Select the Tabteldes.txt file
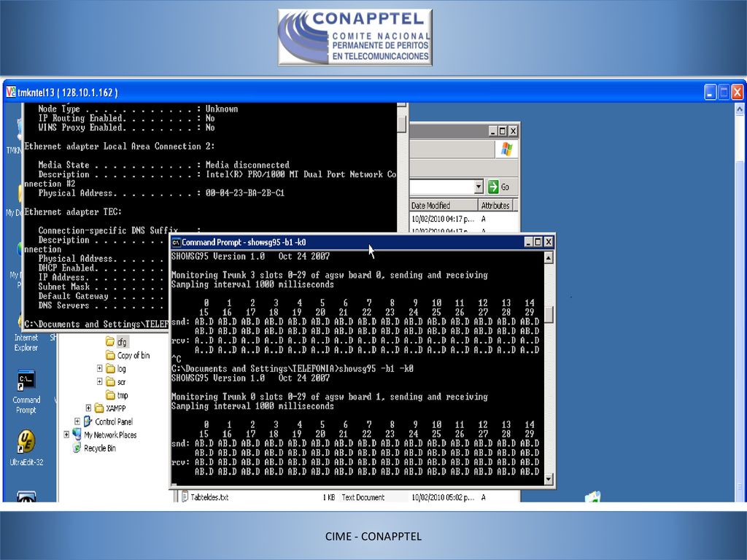The height and width of the screenshot is (560, 747). pyautogui.click(x=205, y=497)
